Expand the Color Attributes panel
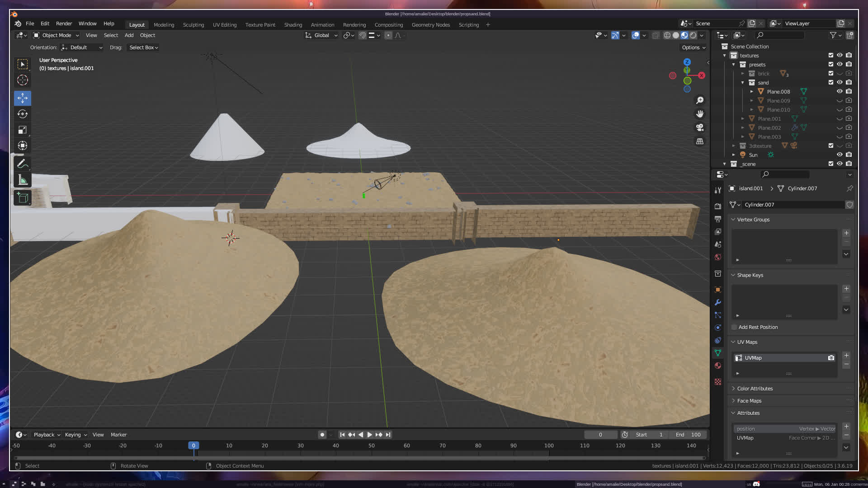The image size is (868, 488). [x=755, y=389]
